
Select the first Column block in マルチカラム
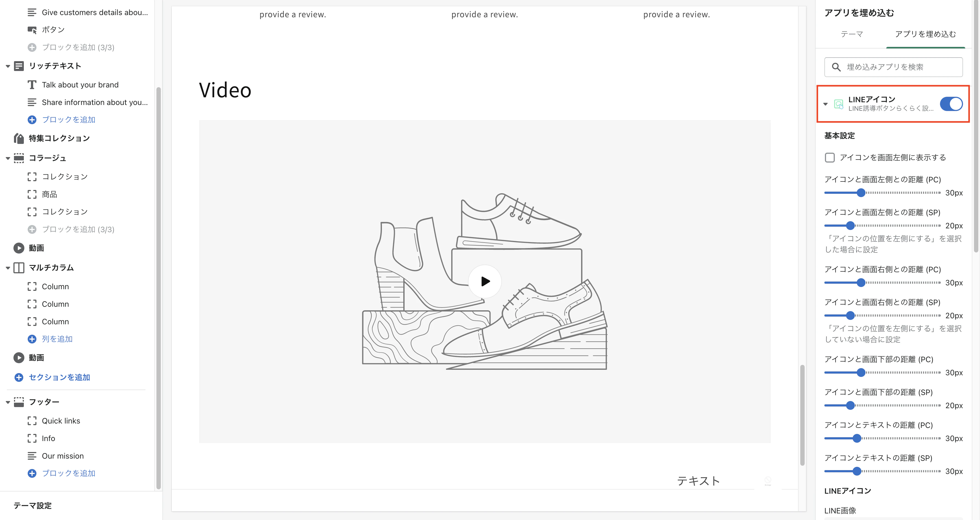[55, 287]
